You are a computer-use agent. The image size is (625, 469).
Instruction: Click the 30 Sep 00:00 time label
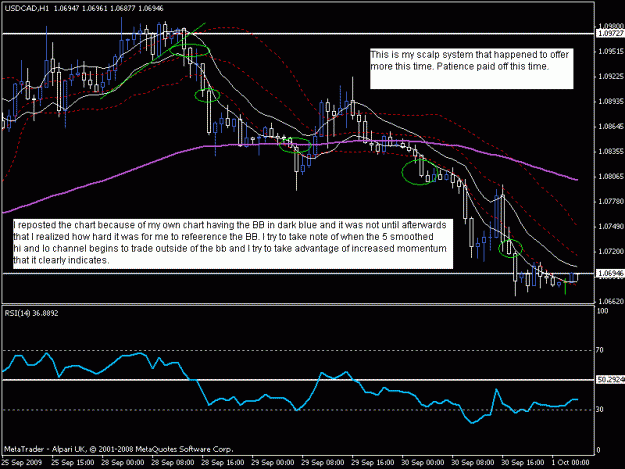423,463
